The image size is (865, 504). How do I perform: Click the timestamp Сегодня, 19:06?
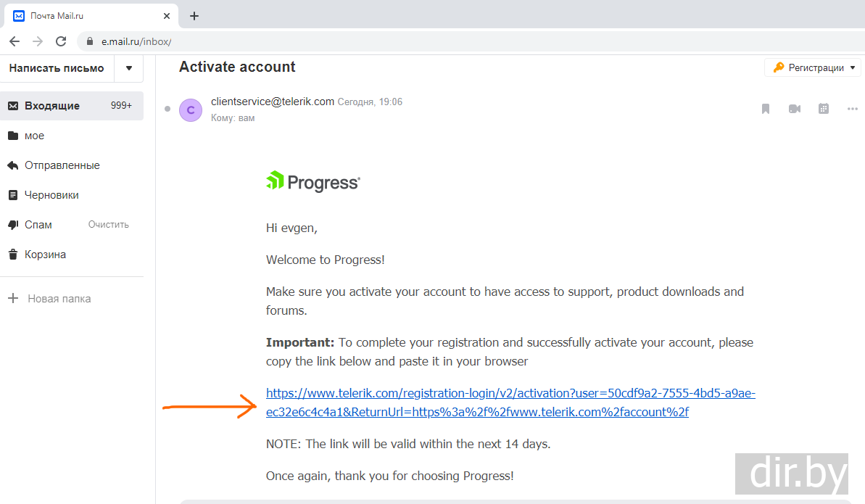371,102
